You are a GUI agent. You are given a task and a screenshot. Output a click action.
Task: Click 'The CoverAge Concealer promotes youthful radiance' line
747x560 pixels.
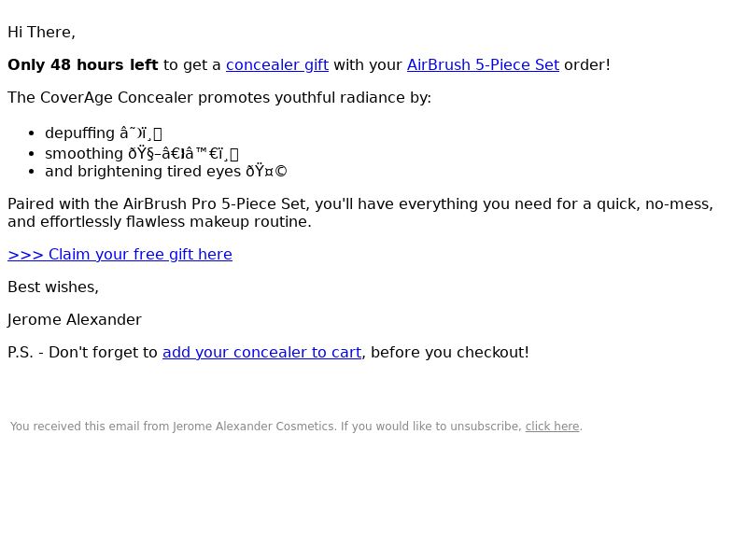click(x=219, y=98)
